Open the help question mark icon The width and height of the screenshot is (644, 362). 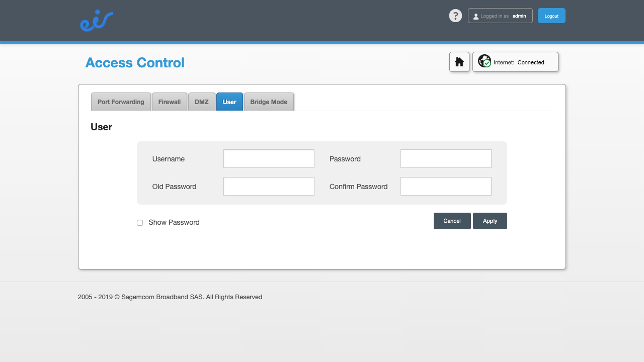tap(455, 16)
